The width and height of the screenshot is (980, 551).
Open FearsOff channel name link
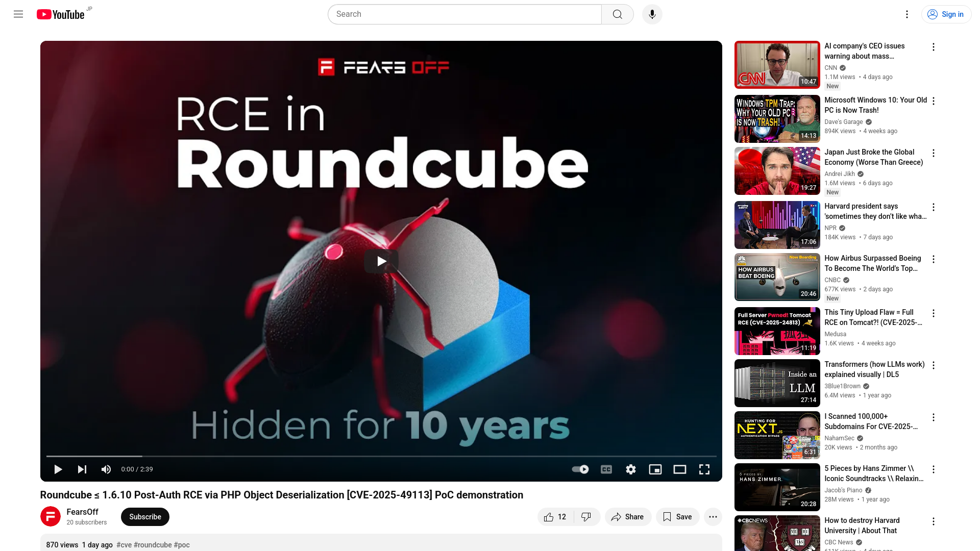(x=82, y=512)
